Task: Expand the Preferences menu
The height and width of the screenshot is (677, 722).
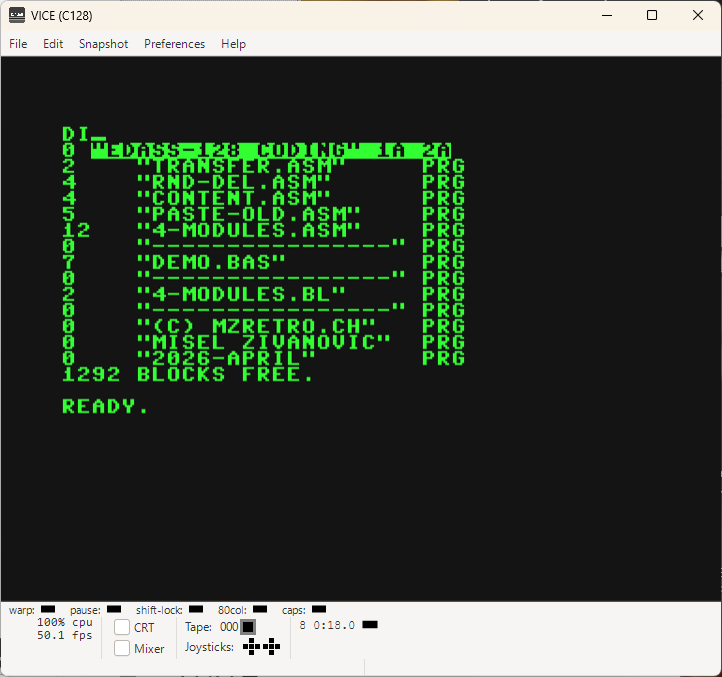Action: click(175, 44)
